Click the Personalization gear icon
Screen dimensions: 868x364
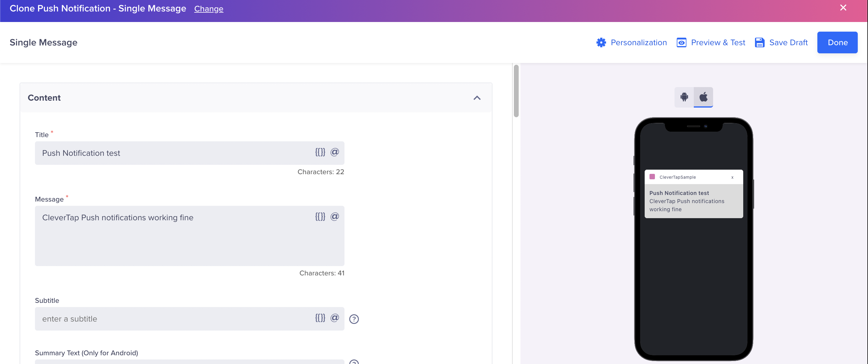pyautogui.click(x=601, y=42)
